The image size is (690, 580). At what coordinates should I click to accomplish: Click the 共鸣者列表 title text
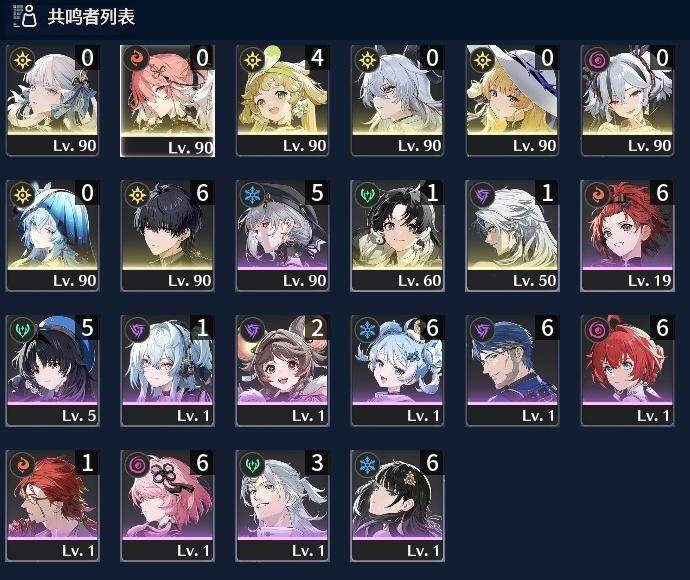[91, 17]
